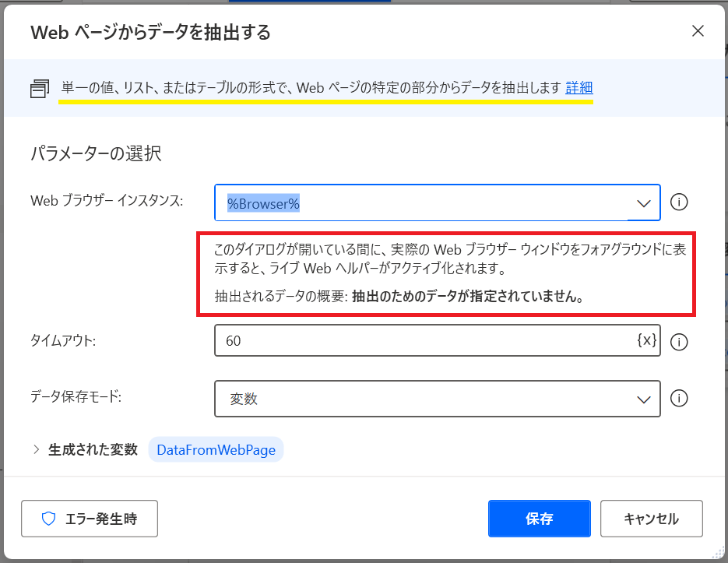Select the %Browser% instance combo box text
The width and height of the screenshot is (728, 563).
tap(264, 203)
